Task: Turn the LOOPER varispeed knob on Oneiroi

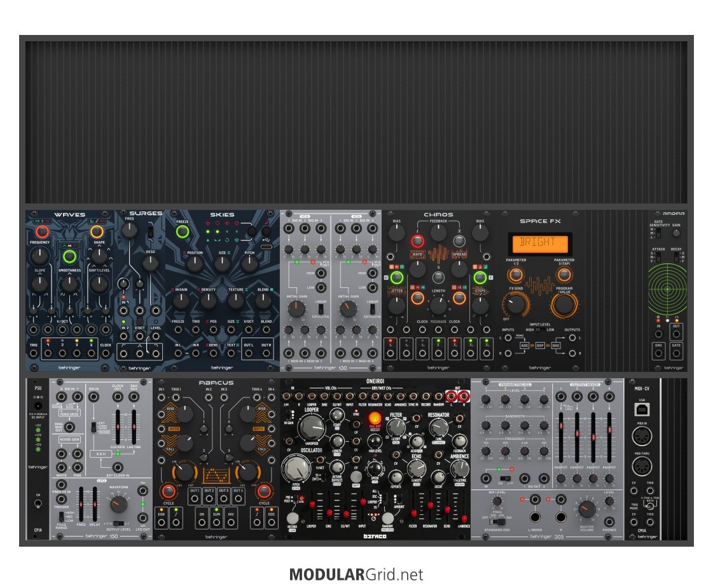Action: click(312, 427)
